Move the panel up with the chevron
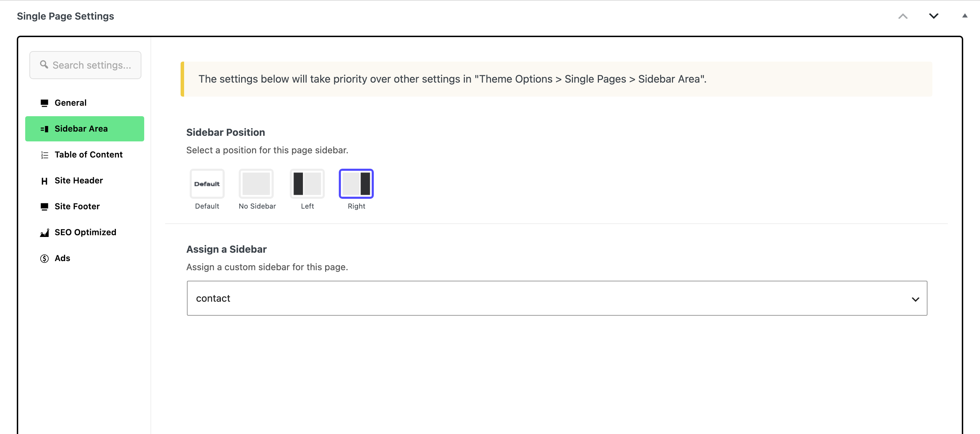Screen dimensions: 980x434 (903, 16)
